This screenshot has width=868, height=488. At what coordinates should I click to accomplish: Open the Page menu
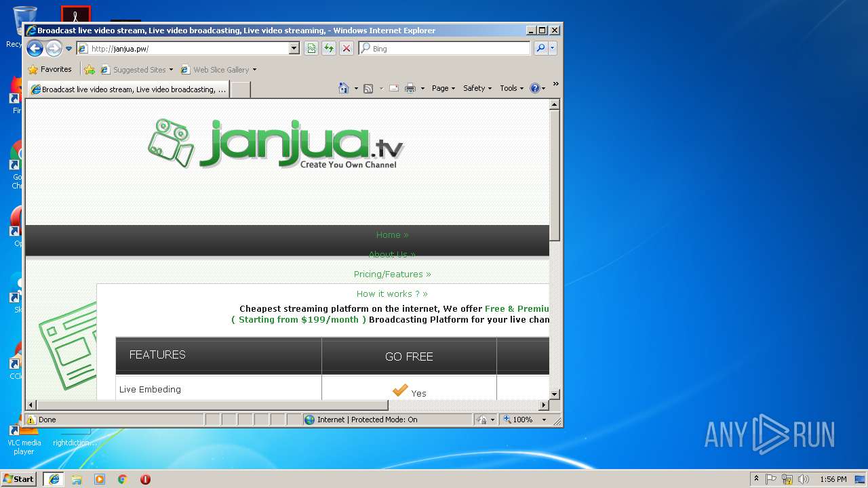[x=443, y=88]
